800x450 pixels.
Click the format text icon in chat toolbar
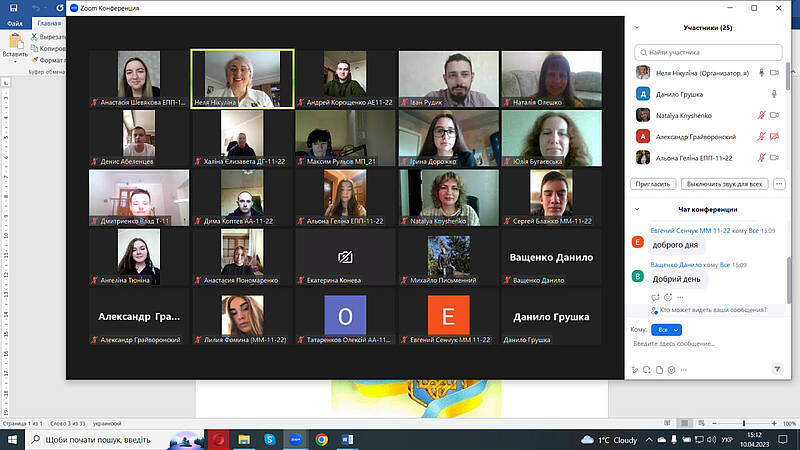[635, 370]
